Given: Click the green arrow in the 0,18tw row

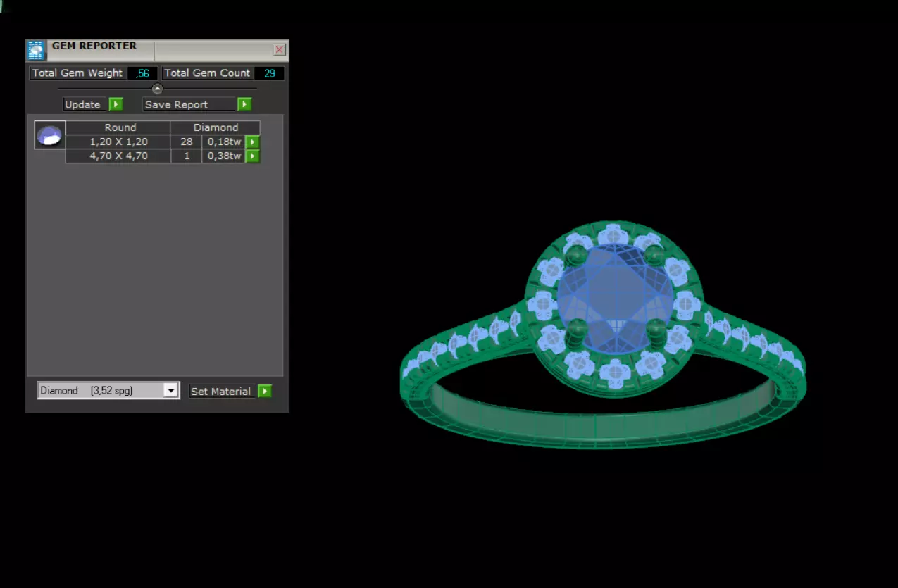Looking at the screenshot, I should [252, 142].
